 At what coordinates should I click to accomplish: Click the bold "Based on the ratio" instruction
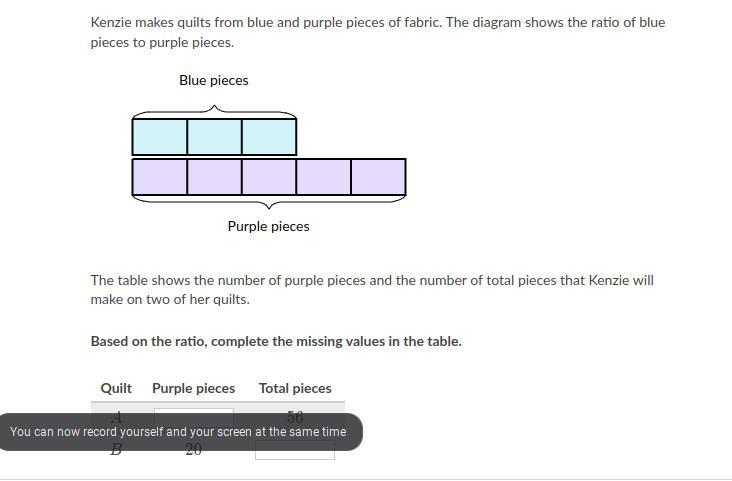coord(276,341)
